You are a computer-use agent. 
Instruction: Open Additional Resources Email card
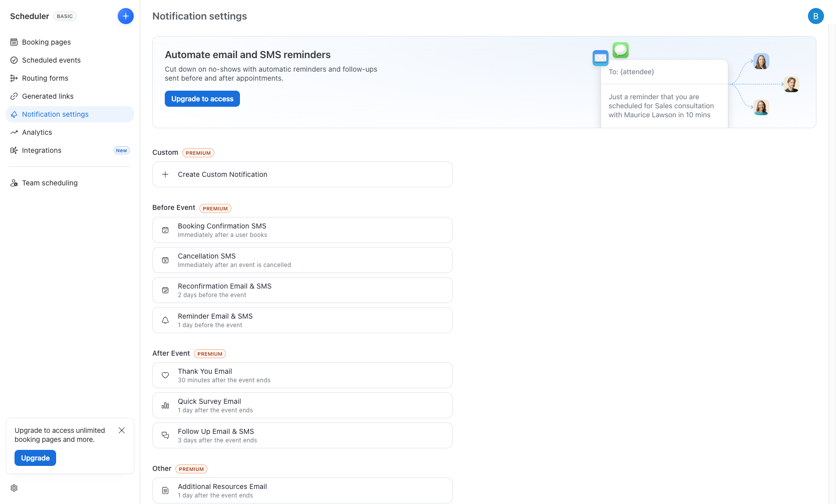pos(303,490)
